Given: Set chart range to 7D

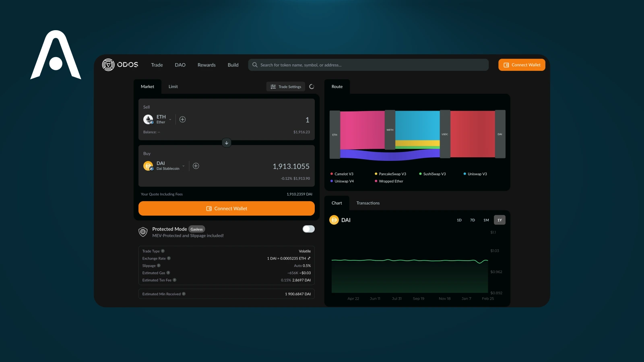Looking at the screenshot, I should [x=473, y=220].
